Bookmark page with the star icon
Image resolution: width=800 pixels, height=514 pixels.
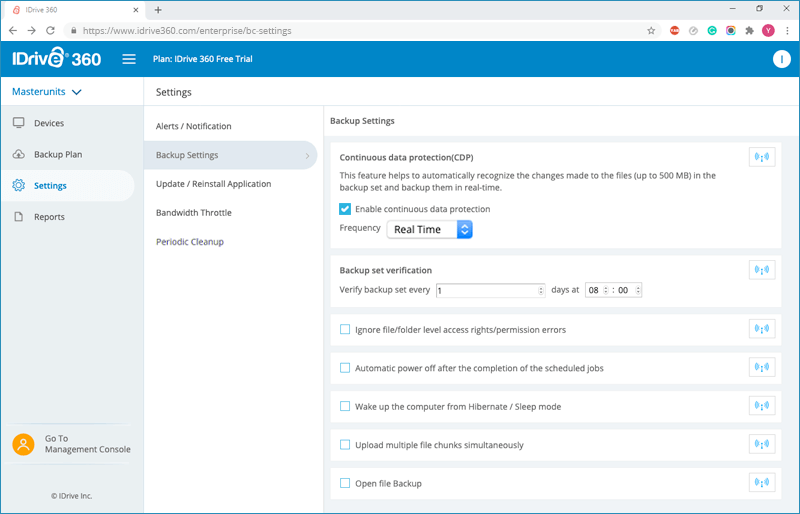651,31
